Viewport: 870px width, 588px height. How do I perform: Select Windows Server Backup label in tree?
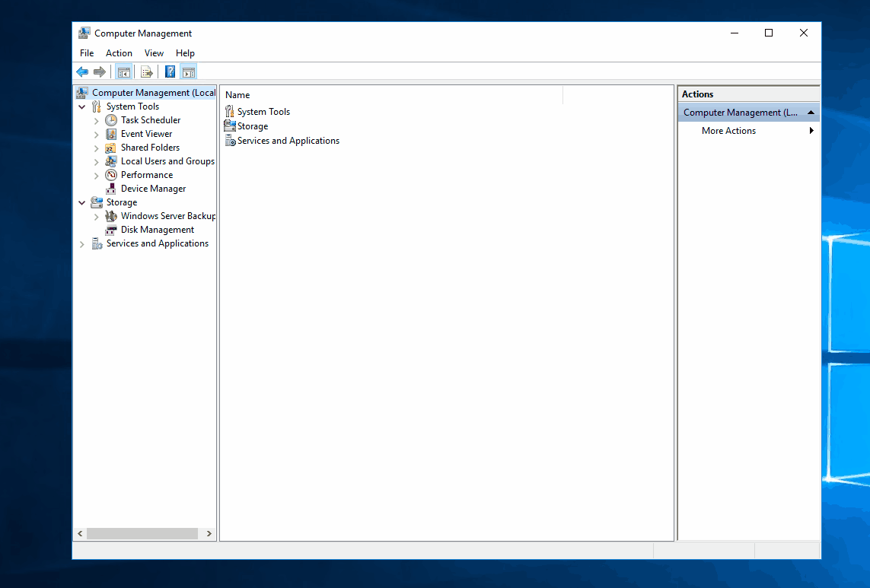[168, 216]
